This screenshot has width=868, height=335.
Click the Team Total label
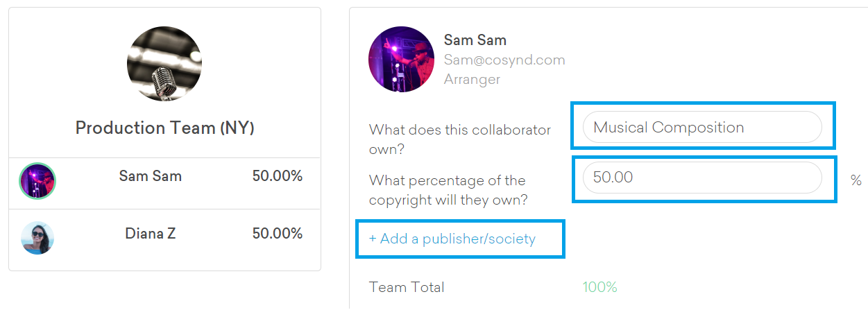click(407, 287)
